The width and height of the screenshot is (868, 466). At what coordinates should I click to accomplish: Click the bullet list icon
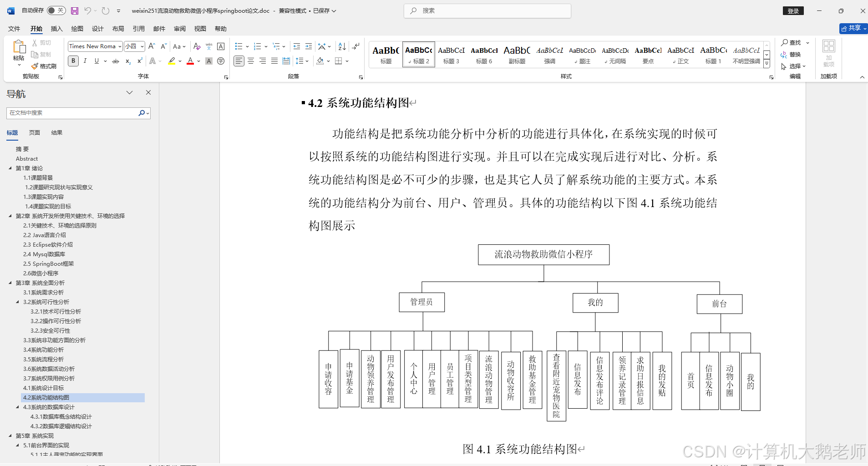(x=239, y=46)
